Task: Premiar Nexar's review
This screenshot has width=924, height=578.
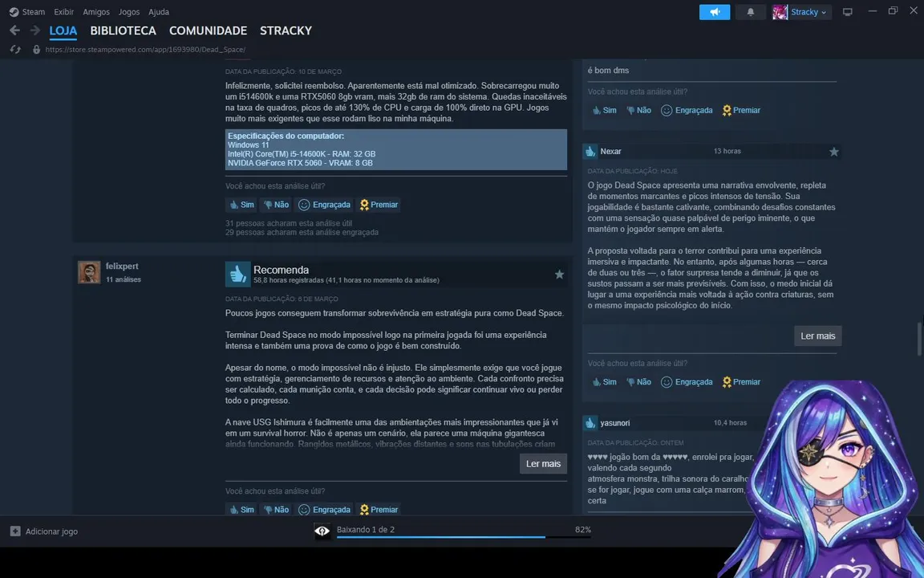Action: click(741, 382)
